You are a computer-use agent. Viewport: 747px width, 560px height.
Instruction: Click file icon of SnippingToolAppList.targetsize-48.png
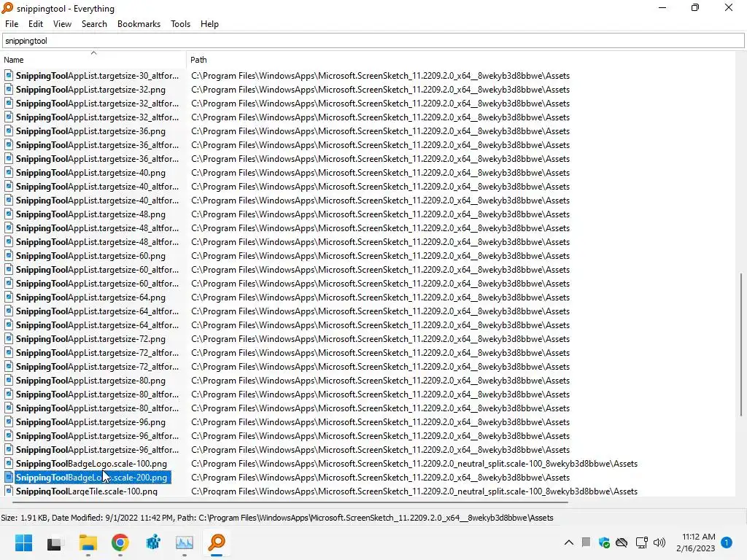[9, 214]
